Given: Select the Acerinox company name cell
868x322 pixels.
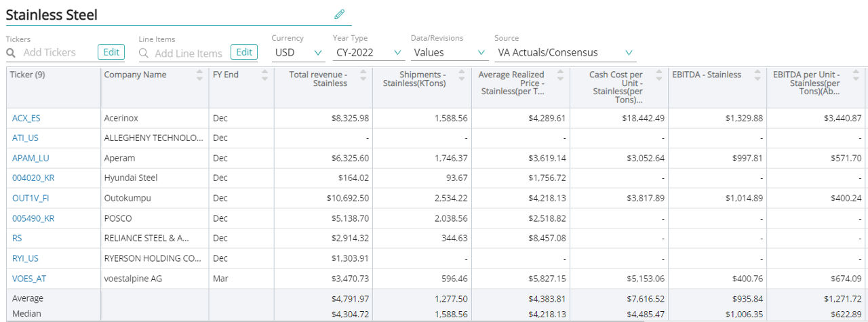Looking at the screenshot, I should (x=155, y=118).
